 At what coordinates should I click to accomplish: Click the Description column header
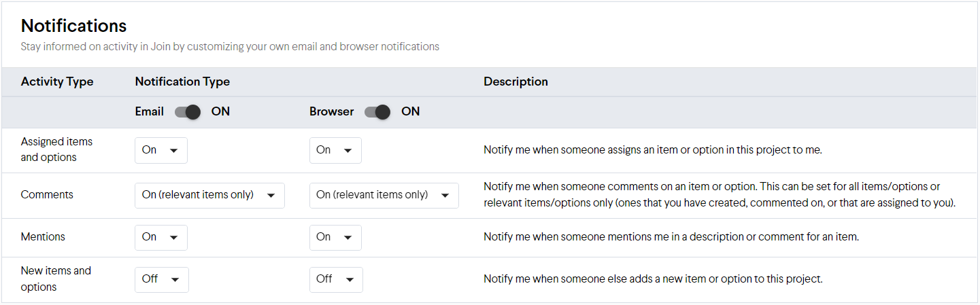tap(516, 82)
